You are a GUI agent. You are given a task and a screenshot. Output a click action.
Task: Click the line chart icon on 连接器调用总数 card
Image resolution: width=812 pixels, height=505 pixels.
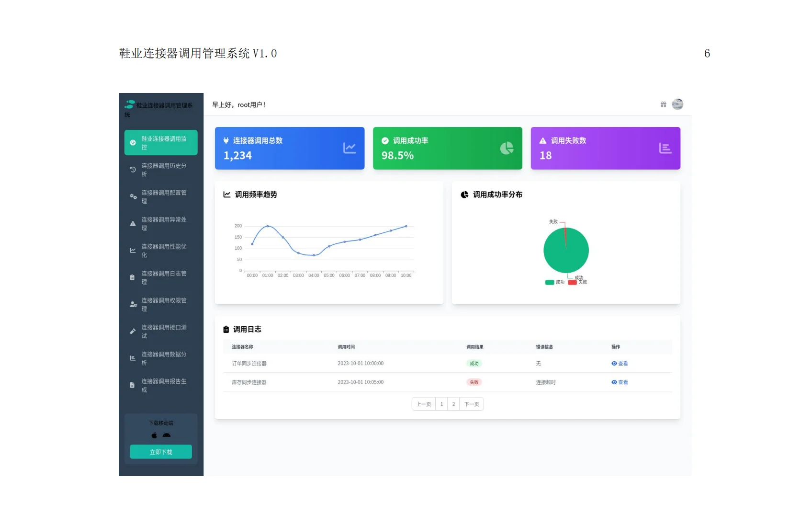pyautogui.click(x=350, y=148)
